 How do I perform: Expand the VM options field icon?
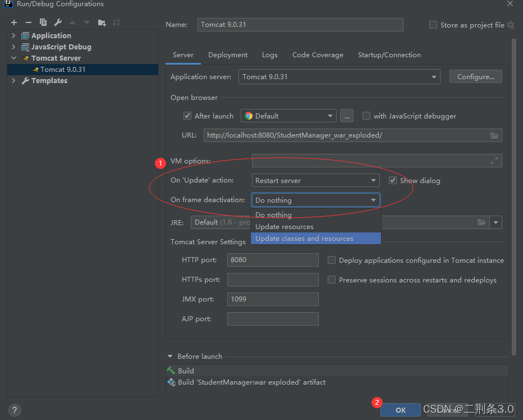click(494, 161)
